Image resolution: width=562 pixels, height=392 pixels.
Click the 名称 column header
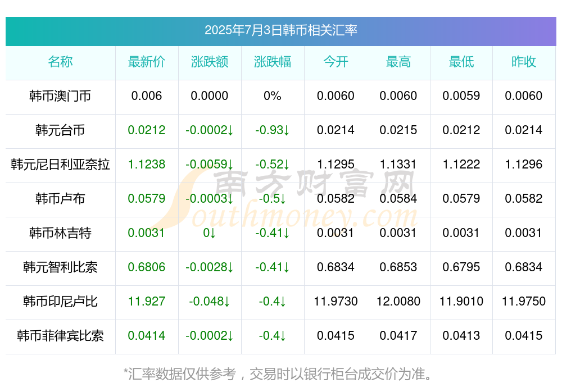pyautogui.click(x=60, y=62)
